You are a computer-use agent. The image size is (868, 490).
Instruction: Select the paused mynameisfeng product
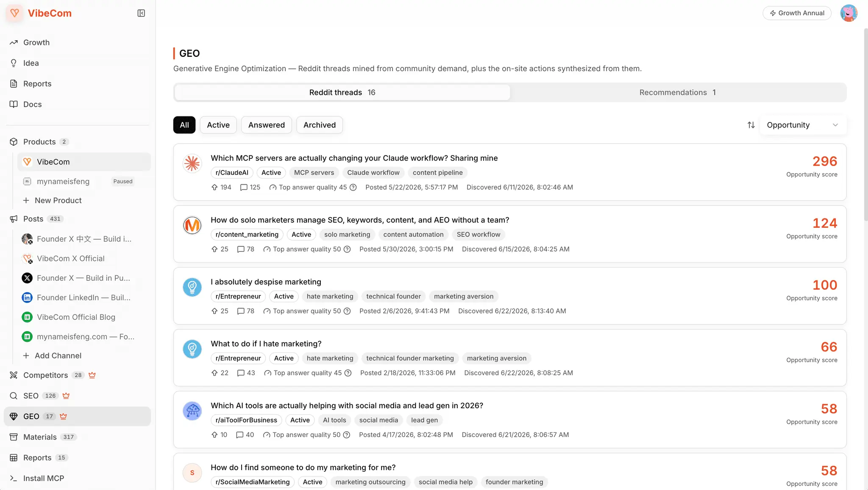point(84,181)
